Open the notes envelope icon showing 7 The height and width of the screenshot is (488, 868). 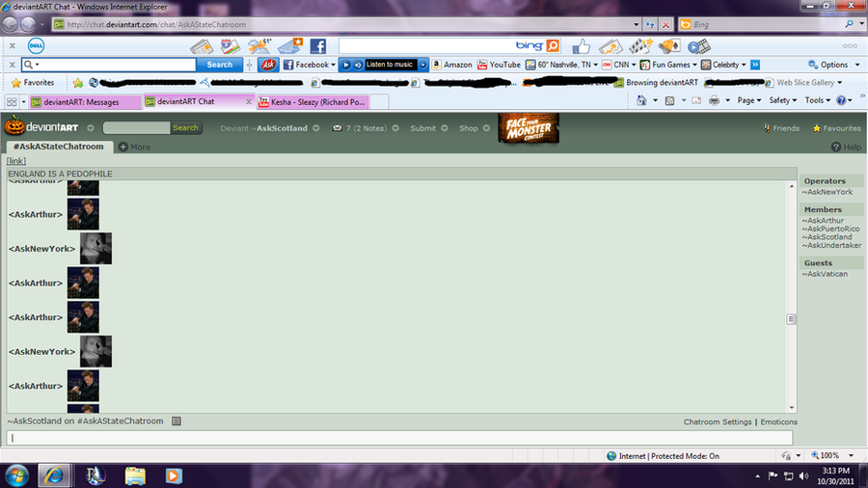click(x=337, y=128)
